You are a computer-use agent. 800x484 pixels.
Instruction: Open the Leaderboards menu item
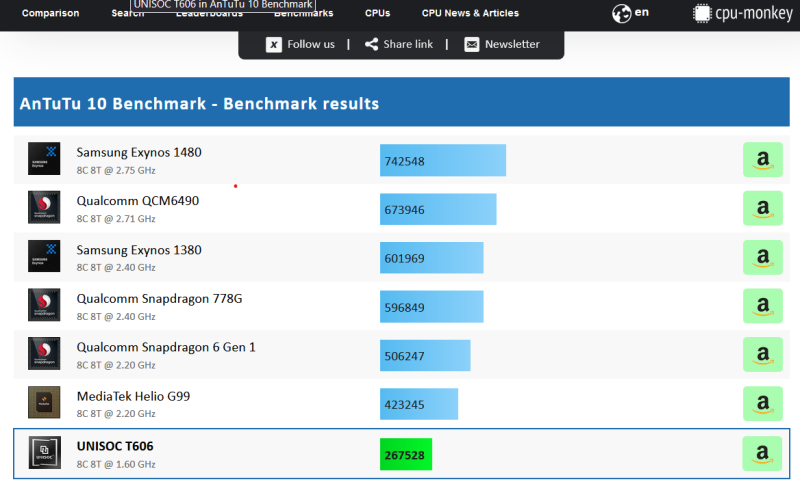[209, 14]
